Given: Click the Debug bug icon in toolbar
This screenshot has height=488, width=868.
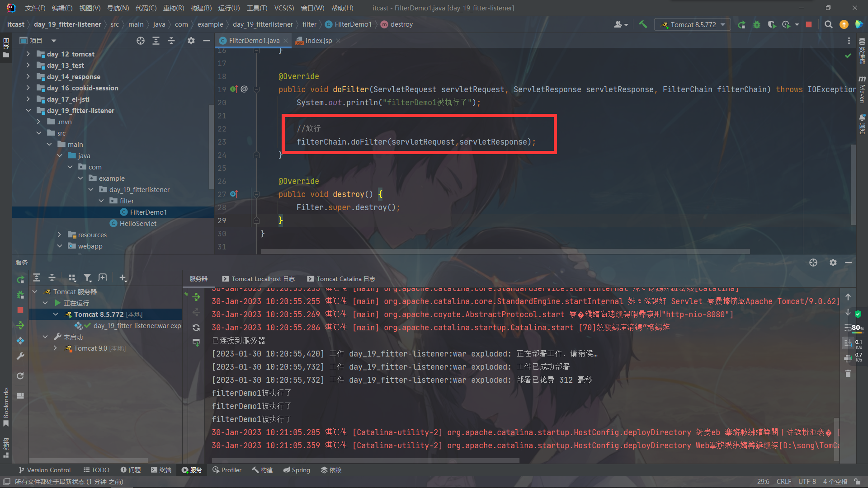Looking at the screenshot, I should point(756,24).
